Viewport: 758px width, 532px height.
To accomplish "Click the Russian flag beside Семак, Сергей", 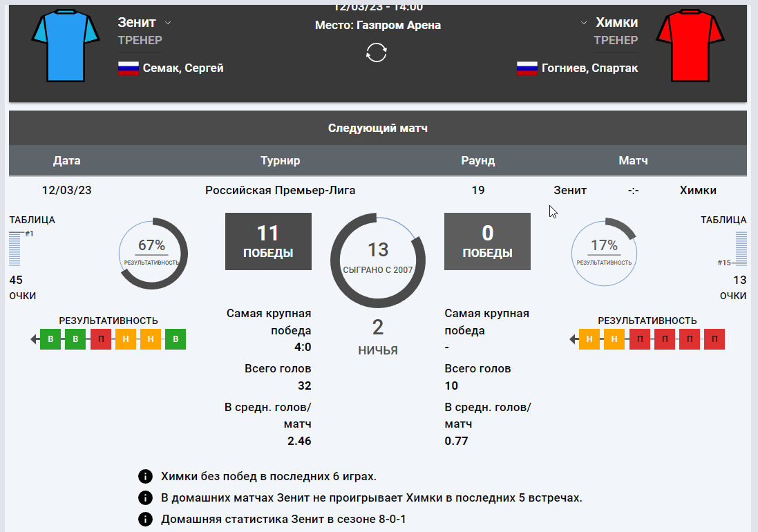I will click(129, 68).
